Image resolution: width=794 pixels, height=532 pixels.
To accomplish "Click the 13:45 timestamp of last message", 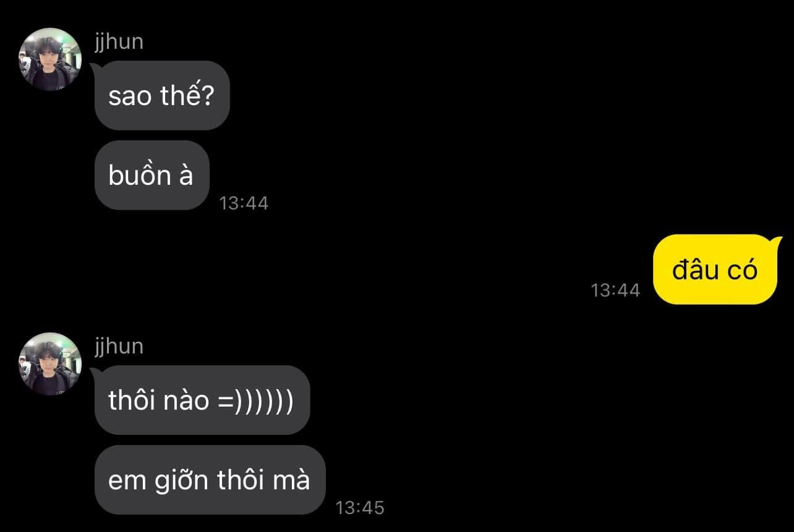I will [x=360, y=508].
